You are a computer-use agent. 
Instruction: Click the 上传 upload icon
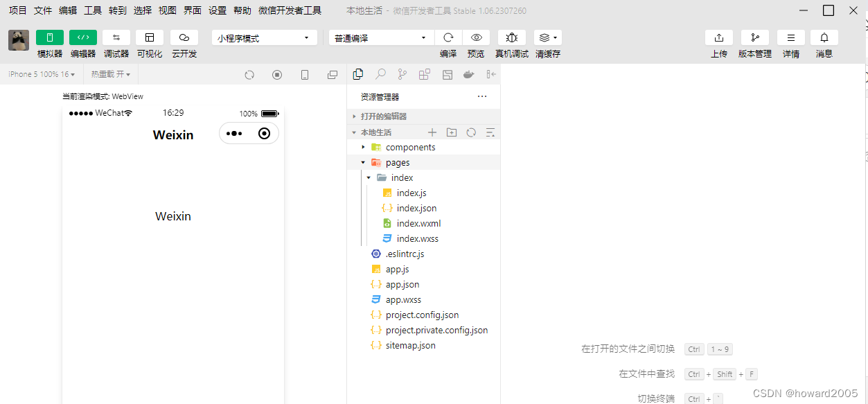coord(719,37)
